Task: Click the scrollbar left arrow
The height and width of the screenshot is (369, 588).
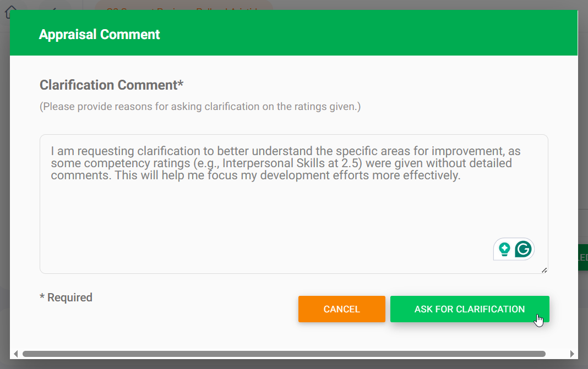Action: click(16, 354)
